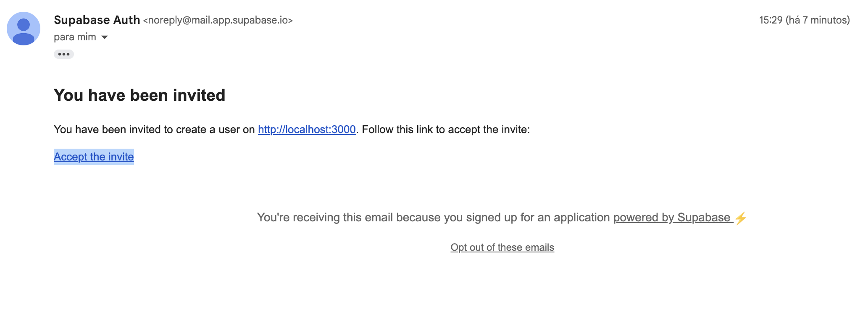Select the Supabase Auth sender name

[x=97, y=20]
